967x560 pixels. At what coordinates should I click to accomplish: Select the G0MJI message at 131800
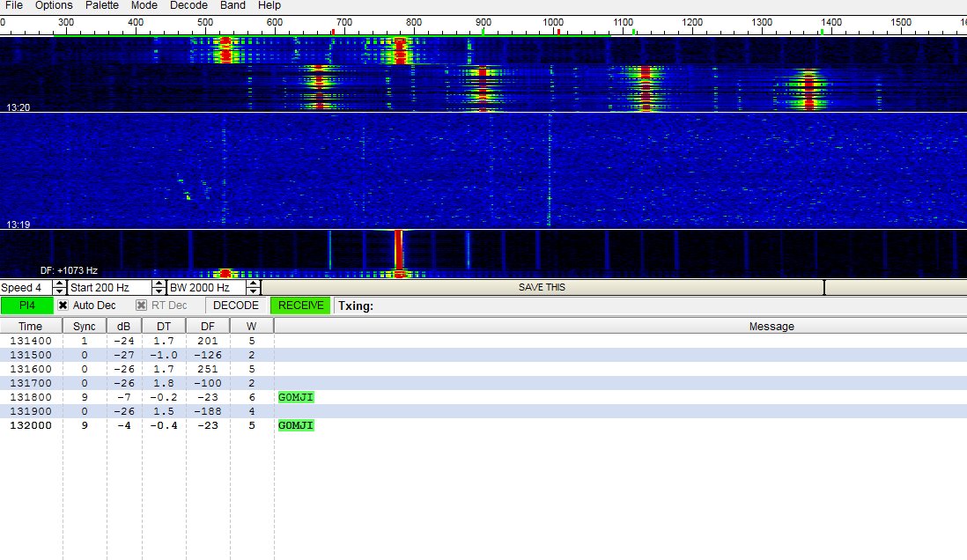coord(296,397)
